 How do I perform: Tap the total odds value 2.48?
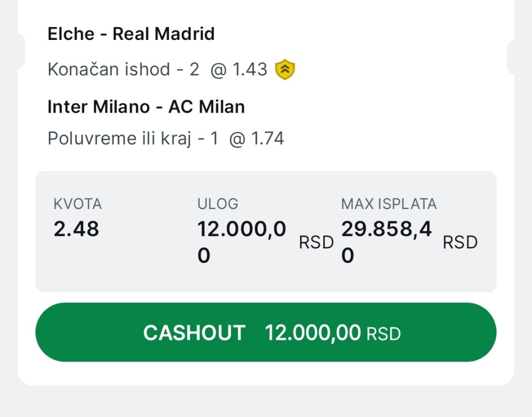(x=76, y=228)
